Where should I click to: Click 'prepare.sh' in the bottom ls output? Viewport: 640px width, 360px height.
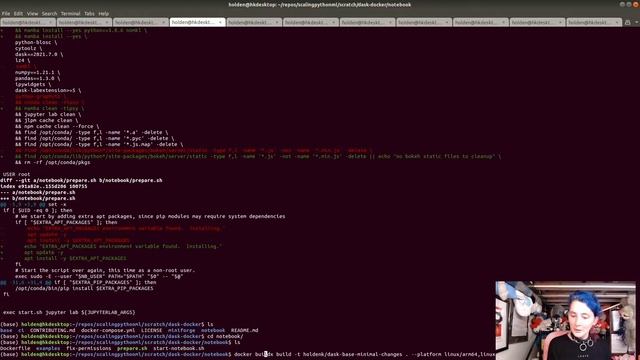coord(132,348)
